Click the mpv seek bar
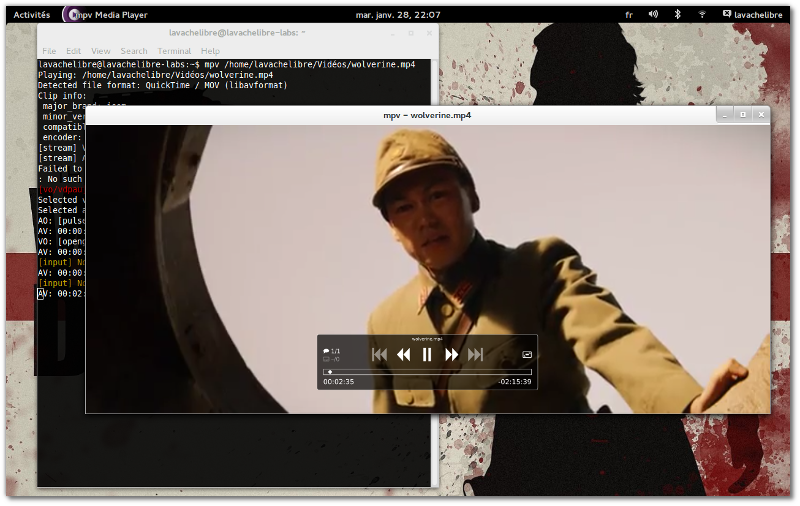Viewport: 800px width, 506px height. click(x=427, y=372)
